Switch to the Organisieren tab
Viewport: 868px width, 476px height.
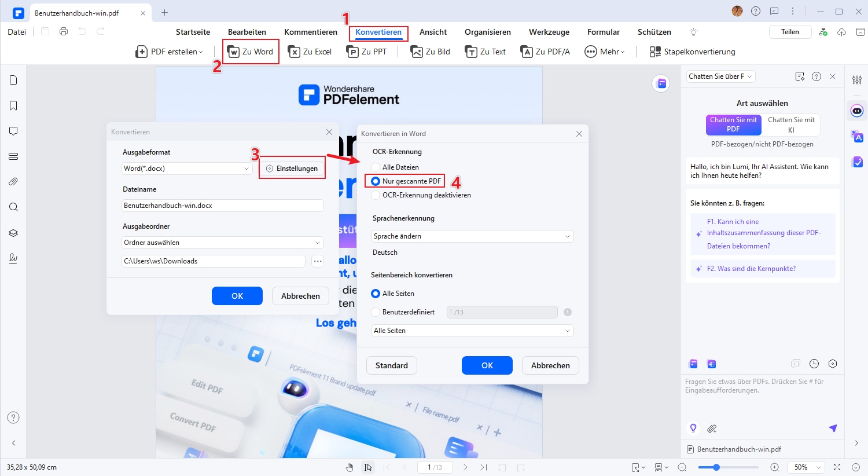488,32
